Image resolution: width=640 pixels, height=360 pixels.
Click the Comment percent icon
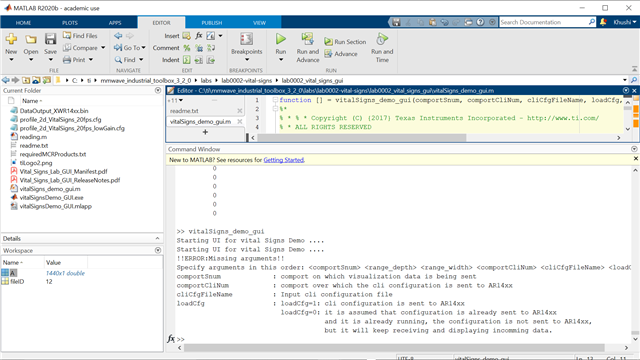coord(187,48)
